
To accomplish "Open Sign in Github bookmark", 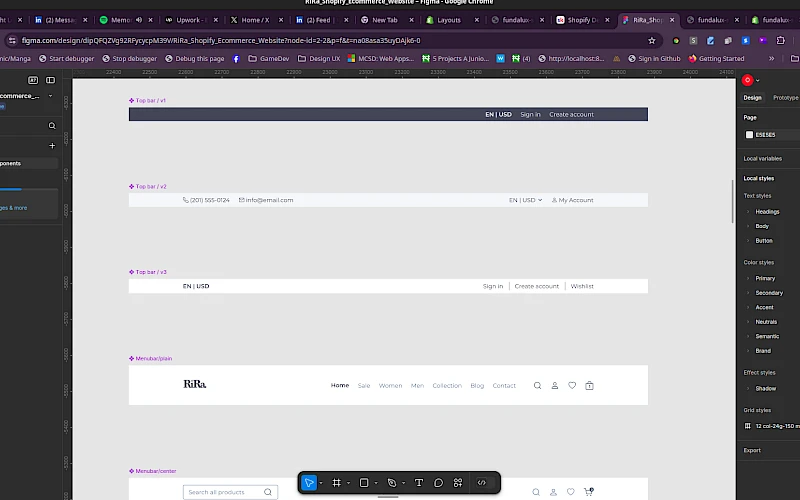I will [x=654, y=59].
